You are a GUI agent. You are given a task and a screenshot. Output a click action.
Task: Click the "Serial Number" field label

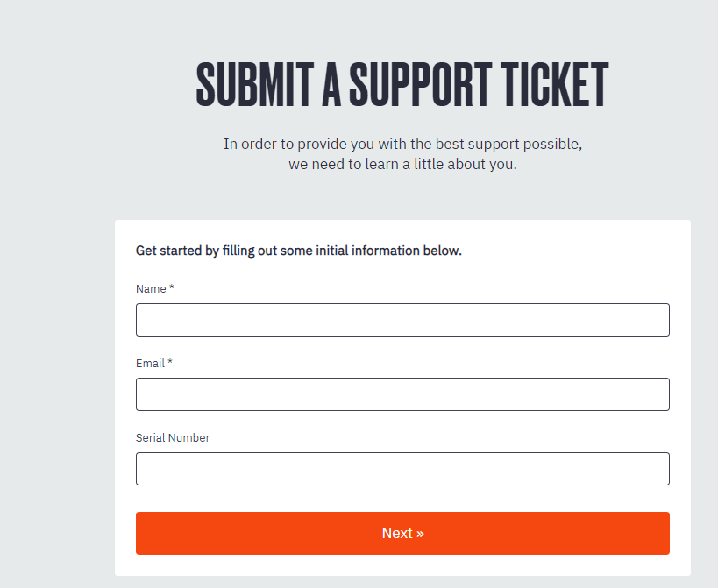[x=173, y=438]
